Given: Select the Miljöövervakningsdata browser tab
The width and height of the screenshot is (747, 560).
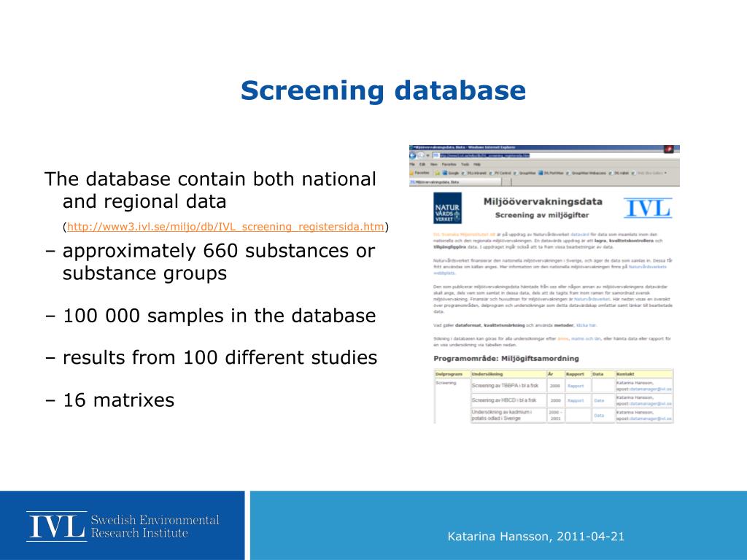Looking at the screenshot, I should point(455,182).
